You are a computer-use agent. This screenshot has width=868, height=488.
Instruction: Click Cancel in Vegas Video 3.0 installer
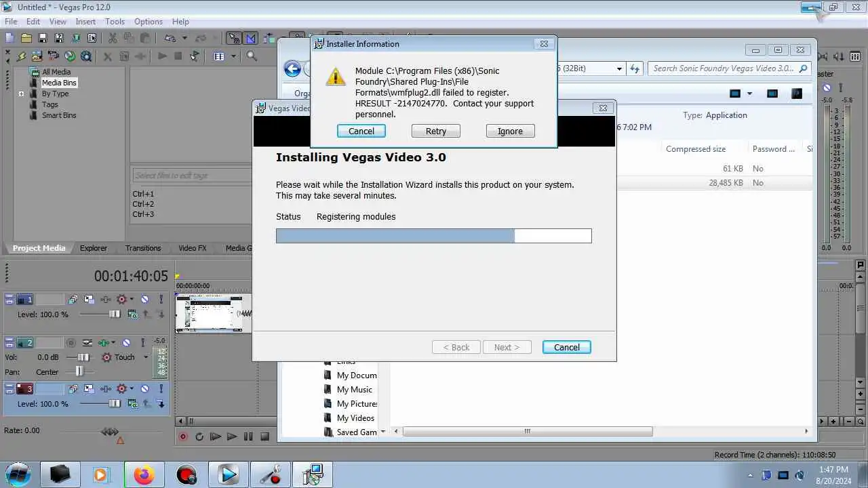click(x=567, y=347)
